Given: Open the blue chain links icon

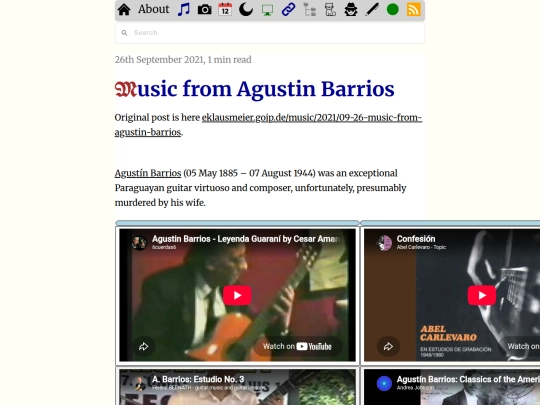Looking at the screenshot, I should (x=288, y=10).
